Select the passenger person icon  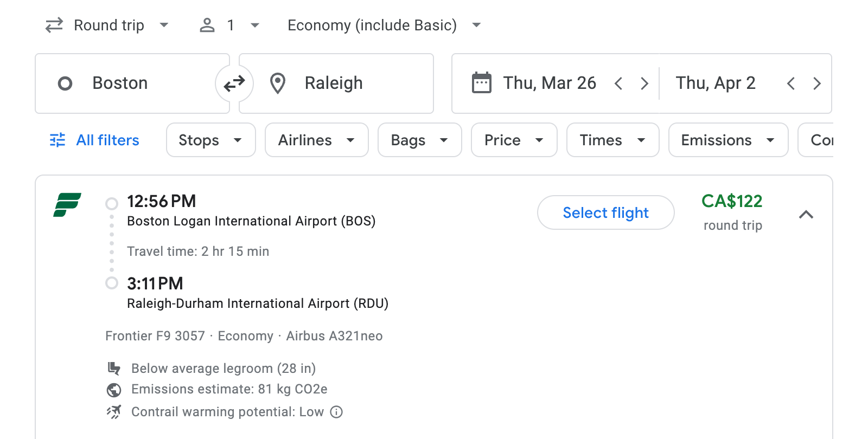tap(207, 25)
